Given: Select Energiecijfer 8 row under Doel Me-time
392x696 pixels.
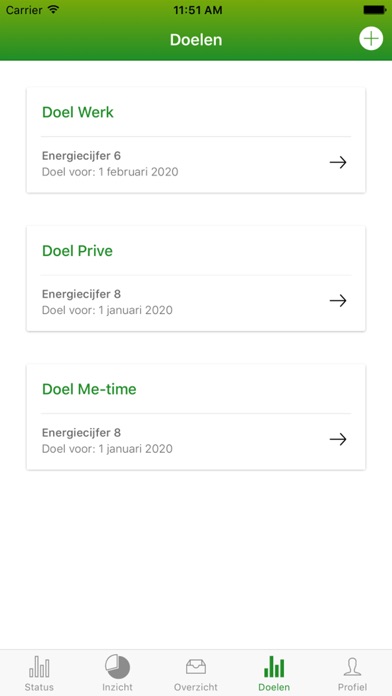Looking at the screenshot, I should (x=196, y=440).
